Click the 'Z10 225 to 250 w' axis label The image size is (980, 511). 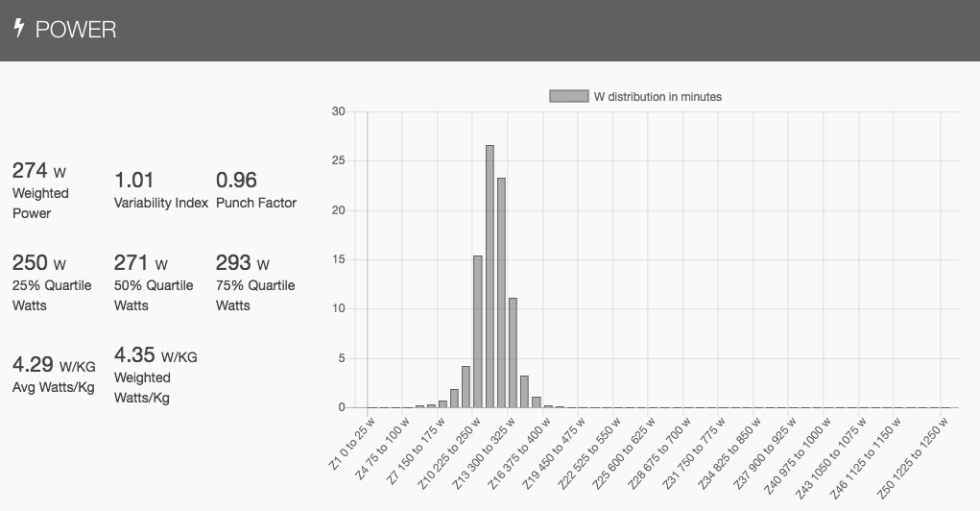[449, 452]
